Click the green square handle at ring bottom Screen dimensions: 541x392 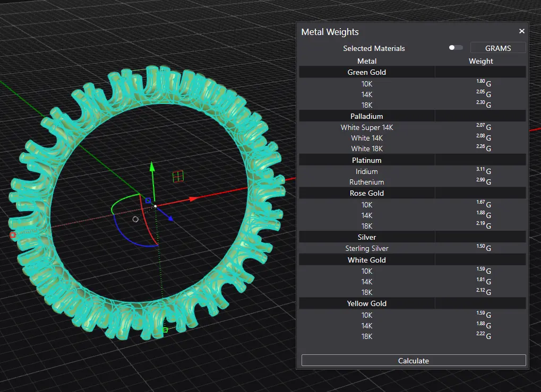coord(165,330)
